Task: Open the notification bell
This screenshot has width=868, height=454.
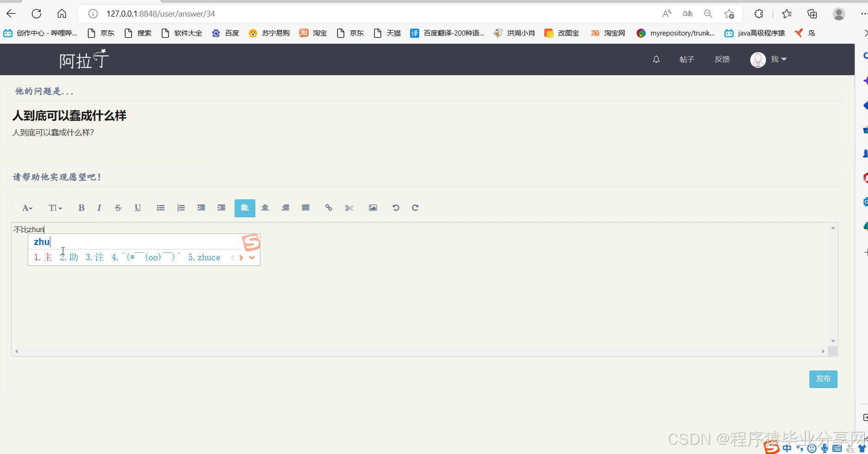Action: (656, 60)
